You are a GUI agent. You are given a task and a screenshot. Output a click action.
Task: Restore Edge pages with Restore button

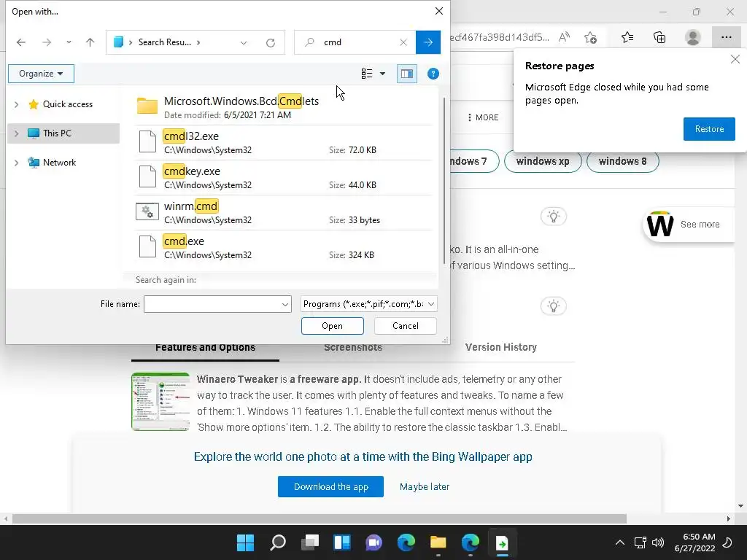709,129
